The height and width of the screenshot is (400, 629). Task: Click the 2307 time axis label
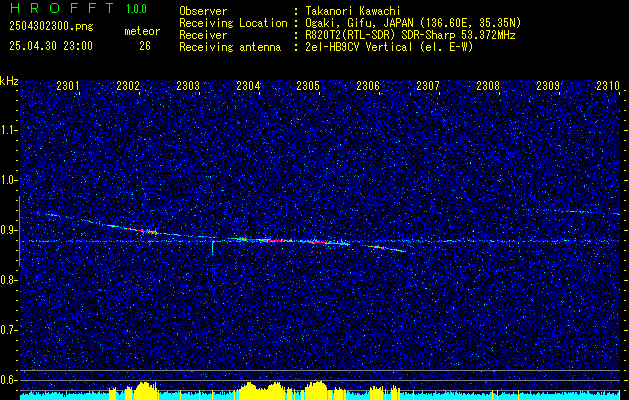coord(428,85)
